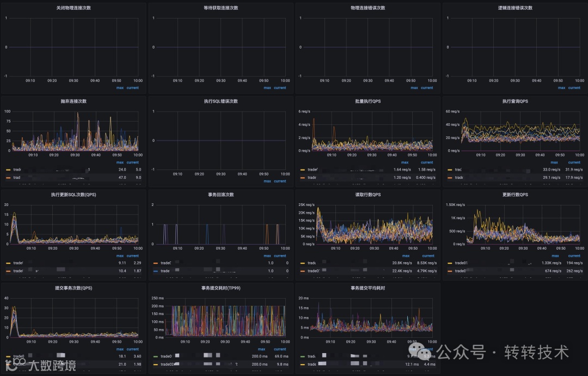Sort by max in 等待获取连接次数 legend

click(x=267, y=88)
